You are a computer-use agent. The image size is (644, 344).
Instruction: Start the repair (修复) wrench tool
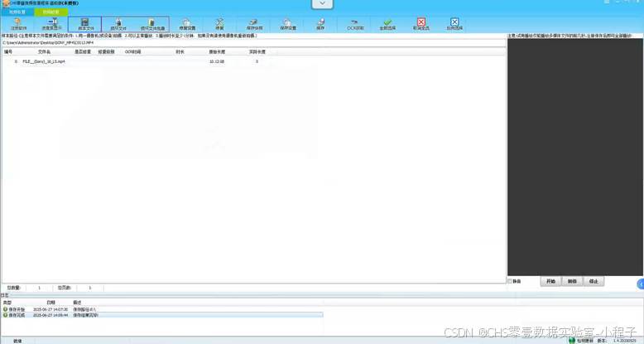(x=219, y=24)
